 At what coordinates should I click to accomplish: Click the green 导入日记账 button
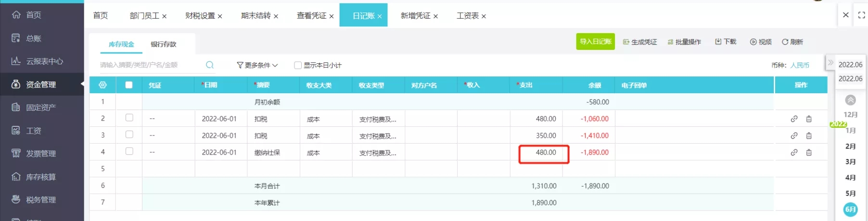[x=596, y=42]
